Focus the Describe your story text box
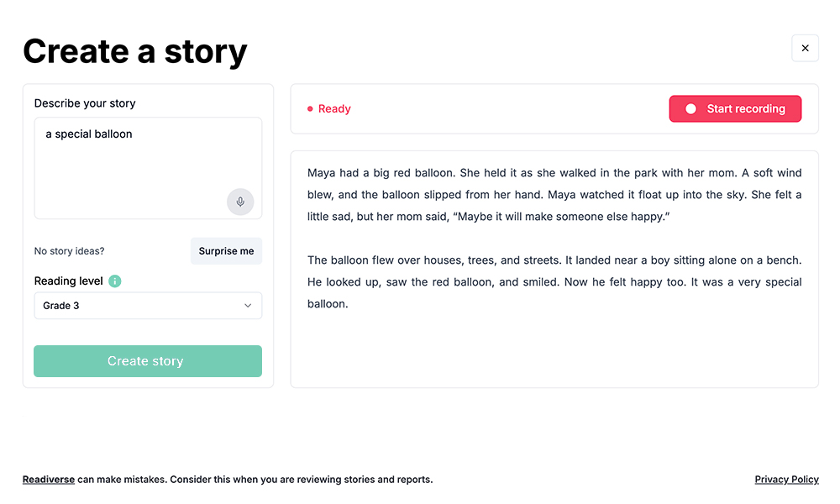The width and height of the screenshot is (840, 504). pyautogui.click(x=148, y=168)
